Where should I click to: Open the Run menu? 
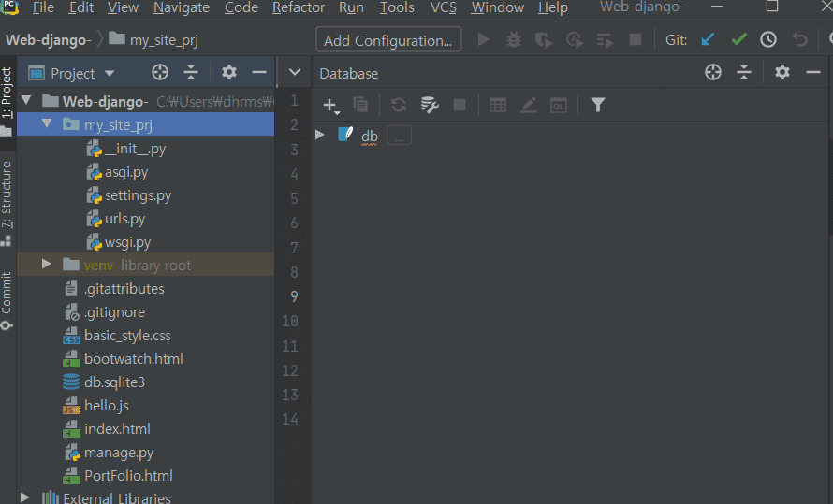351,7
